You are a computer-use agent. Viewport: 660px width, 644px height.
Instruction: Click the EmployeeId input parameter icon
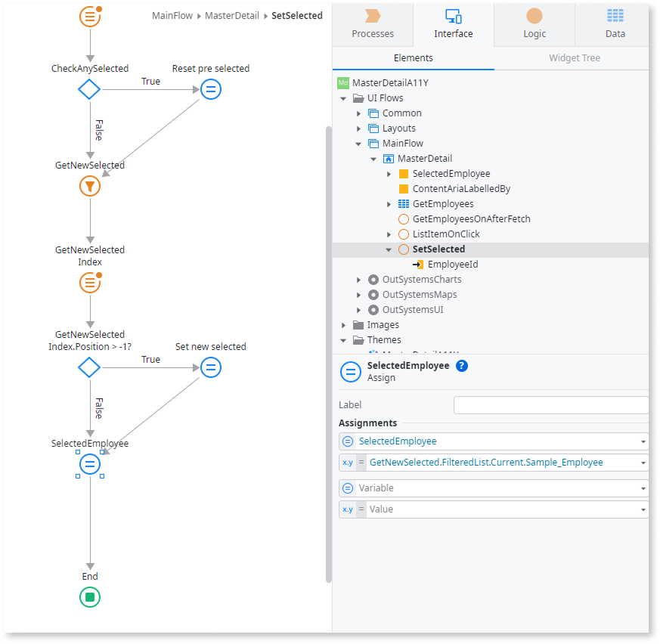[x=418, y=265]
